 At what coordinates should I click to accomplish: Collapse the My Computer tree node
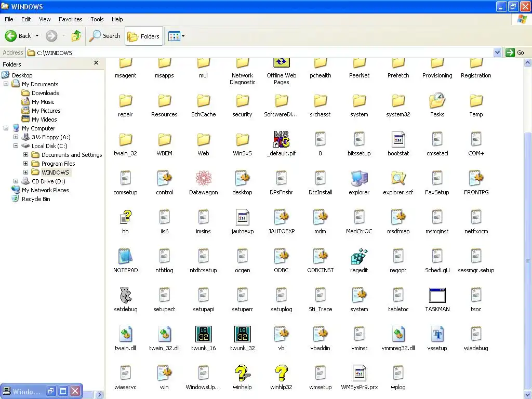[x=6, y=128]
